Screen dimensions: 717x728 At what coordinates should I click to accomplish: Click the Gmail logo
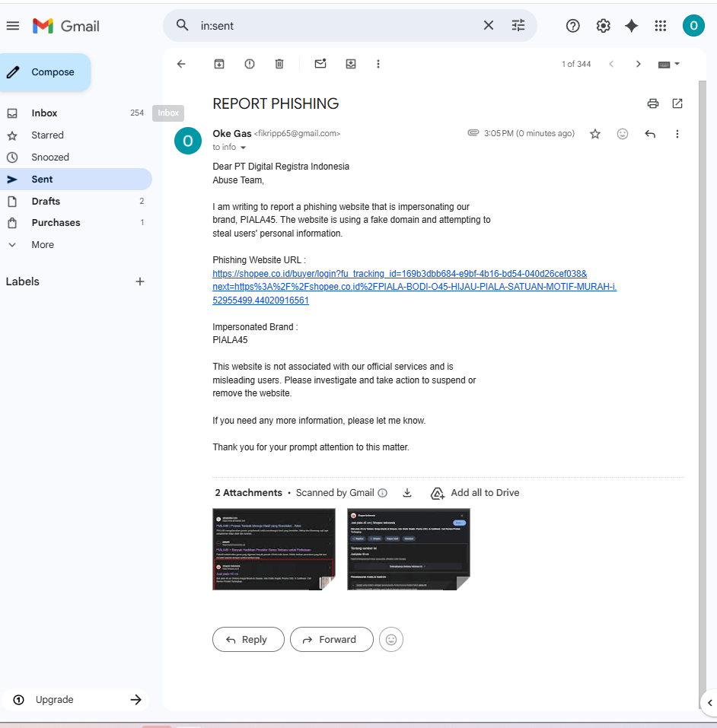(x=66, y=26)
